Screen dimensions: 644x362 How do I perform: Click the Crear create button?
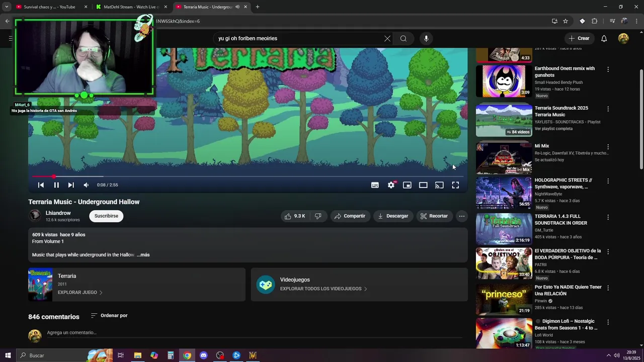pyautogui.click(x=579, y=38)
